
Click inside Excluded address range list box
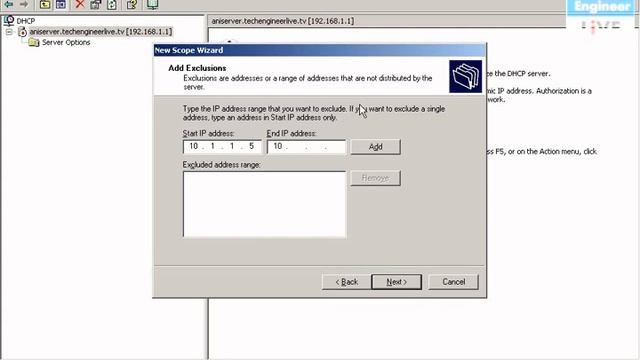[x=264, y=204]
